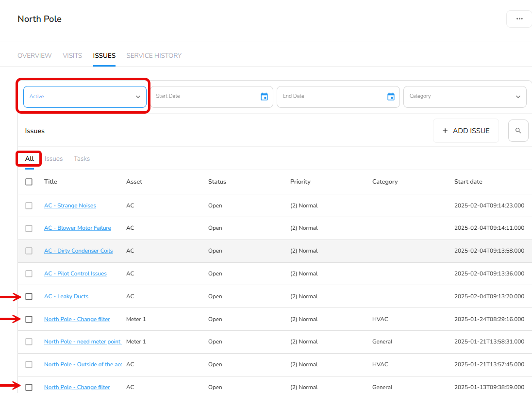Open the North Pole - Outside of the acc link
This screenshot has height=393, width=532.
click(x=83, y=364)
